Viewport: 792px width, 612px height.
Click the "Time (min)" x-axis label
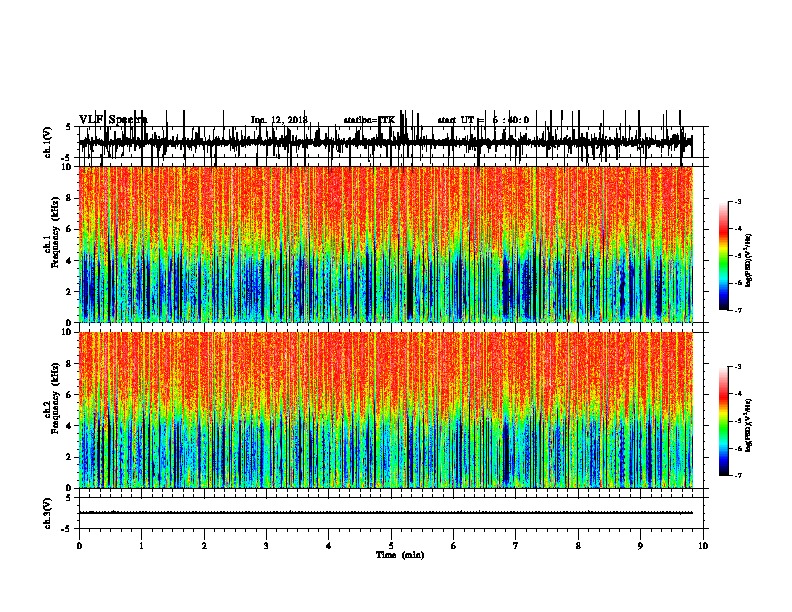click(x=400, y=555)
